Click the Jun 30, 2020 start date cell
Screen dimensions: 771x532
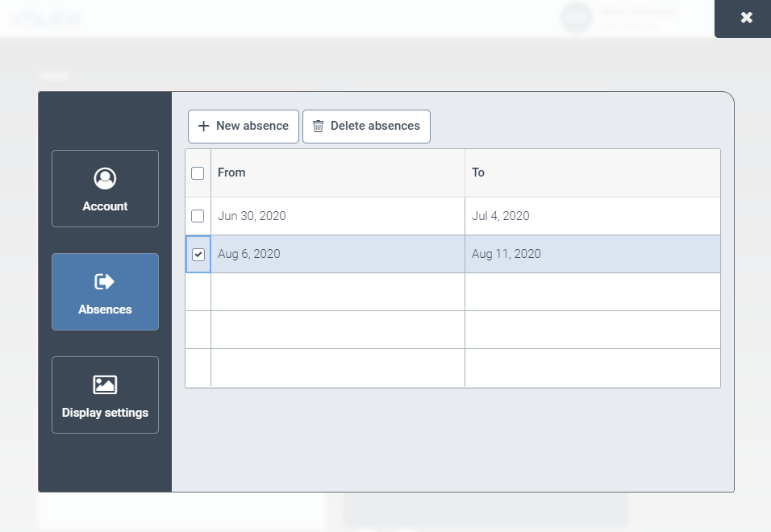pyautogui.click(x=252, y=216)
